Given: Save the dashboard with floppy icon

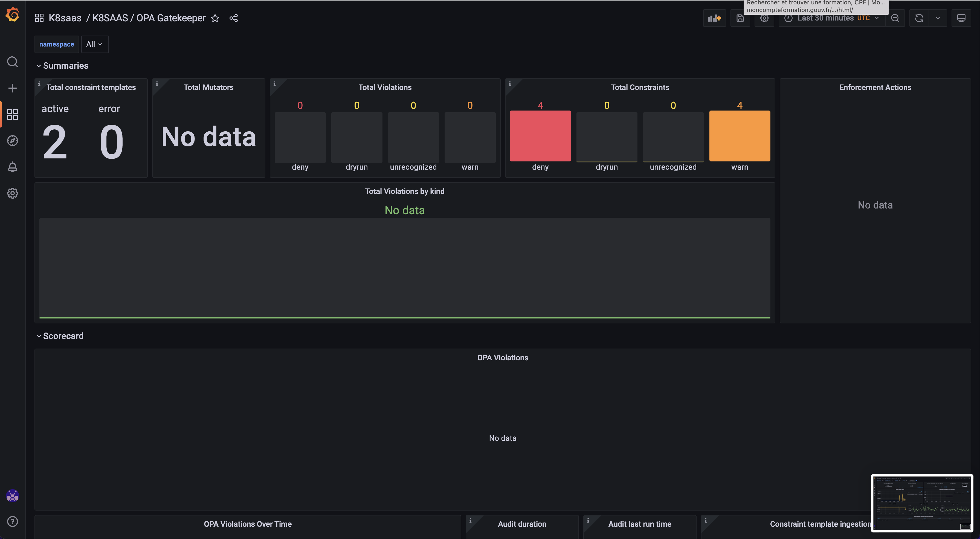Looking at the screenshot, I should [740, 18].
